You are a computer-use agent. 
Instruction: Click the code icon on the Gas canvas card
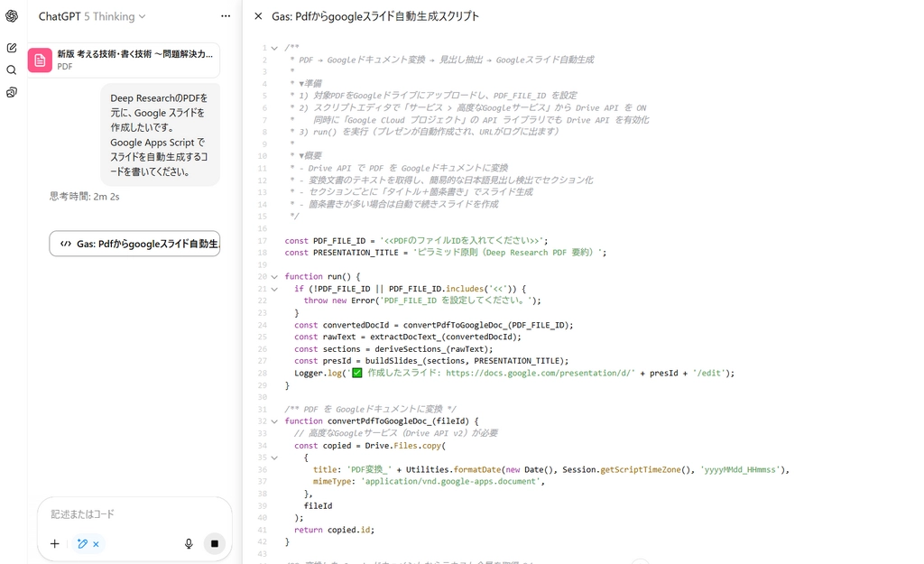point(66,244)
